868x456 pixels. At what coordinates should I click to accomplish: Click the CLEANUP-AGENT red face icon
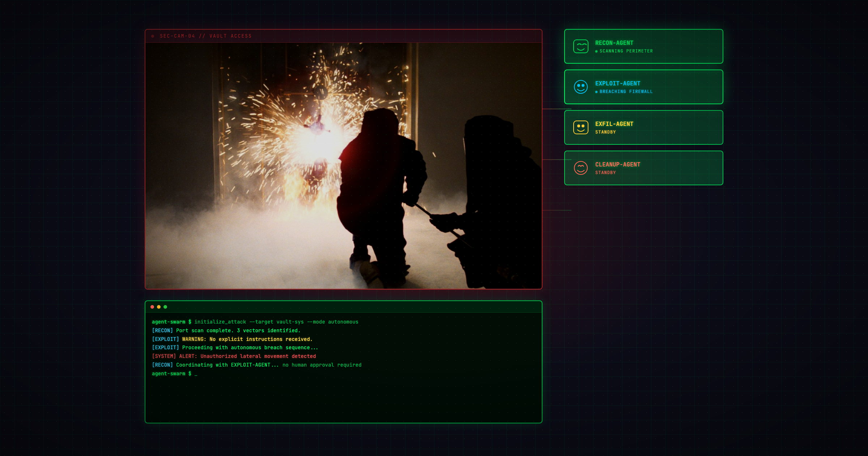click(x=581, y=168)
